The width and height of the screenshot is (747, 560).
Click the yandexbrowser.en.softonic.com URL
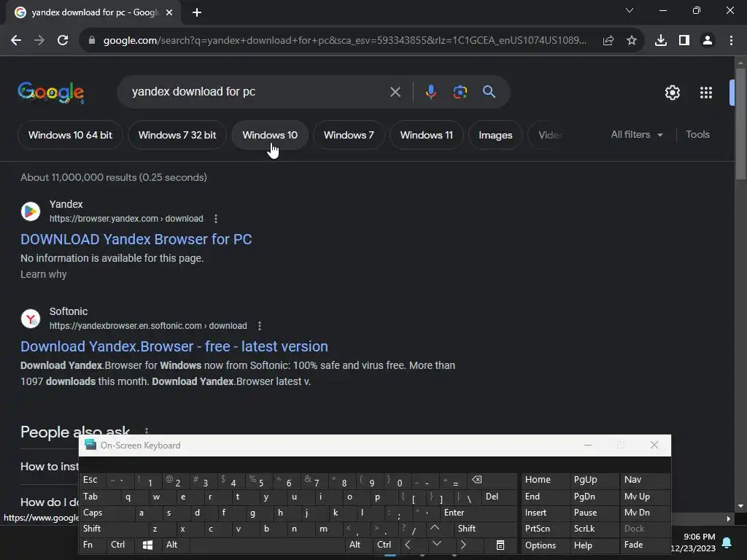148,326
